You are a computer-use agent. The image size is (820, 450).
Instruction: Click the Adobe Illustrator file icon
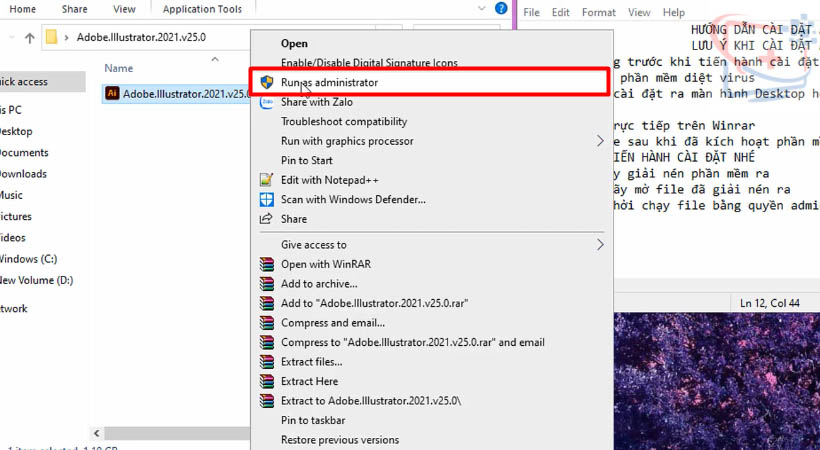point(112,93)
